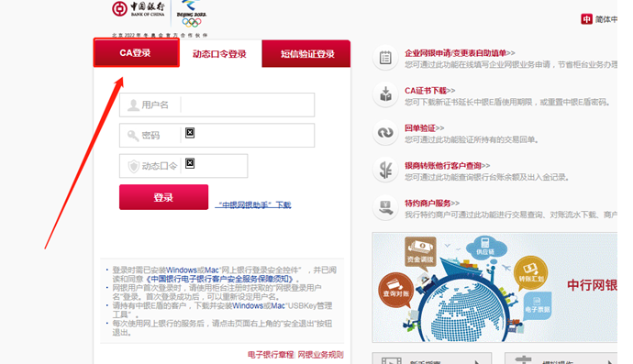This screenshot has width=633, height=364.
Task: Click the 查询对账 bubble in banner
Action: (395, 290)
